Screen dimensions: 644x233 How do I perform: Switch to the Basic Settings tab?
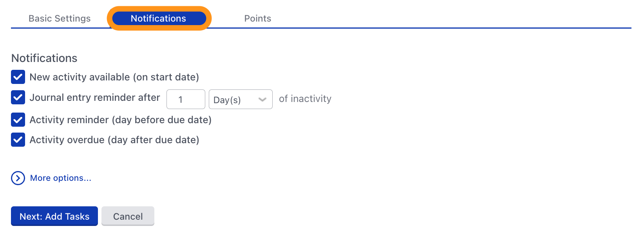pyautogui.click(x=60, y=18)
